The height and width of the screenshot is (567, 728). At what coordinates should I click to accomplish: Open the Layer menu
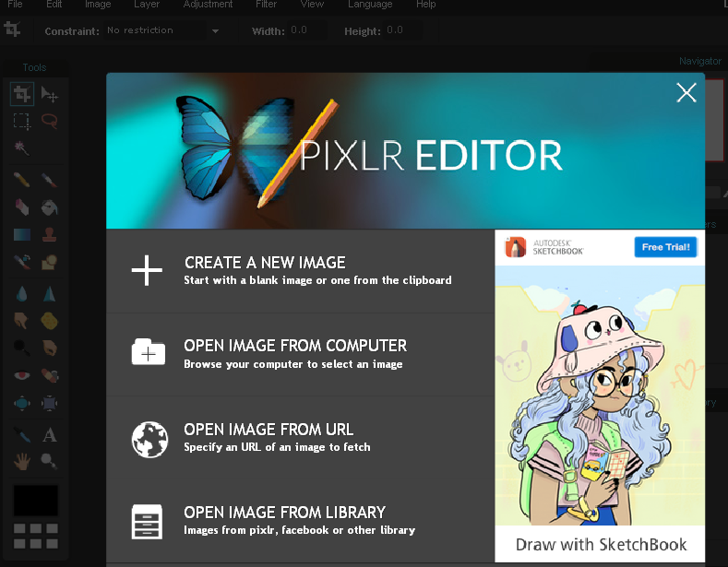(147, 5)
